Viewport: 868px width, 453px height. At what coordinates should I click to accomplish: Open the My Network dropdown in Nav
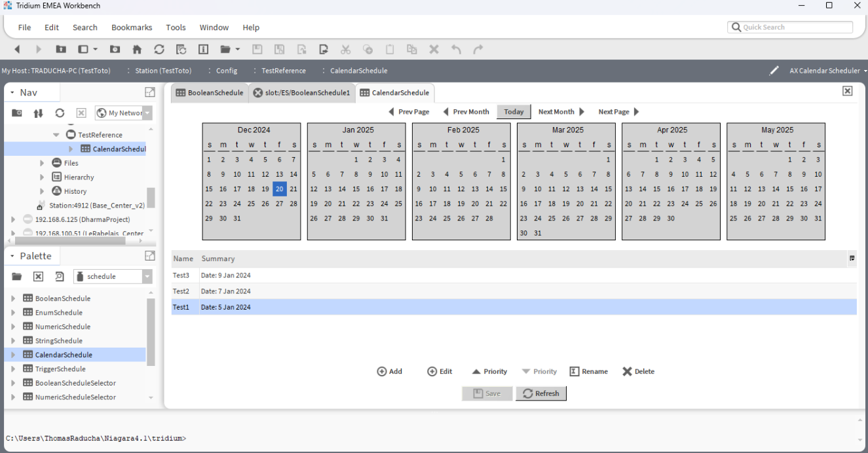147,113
